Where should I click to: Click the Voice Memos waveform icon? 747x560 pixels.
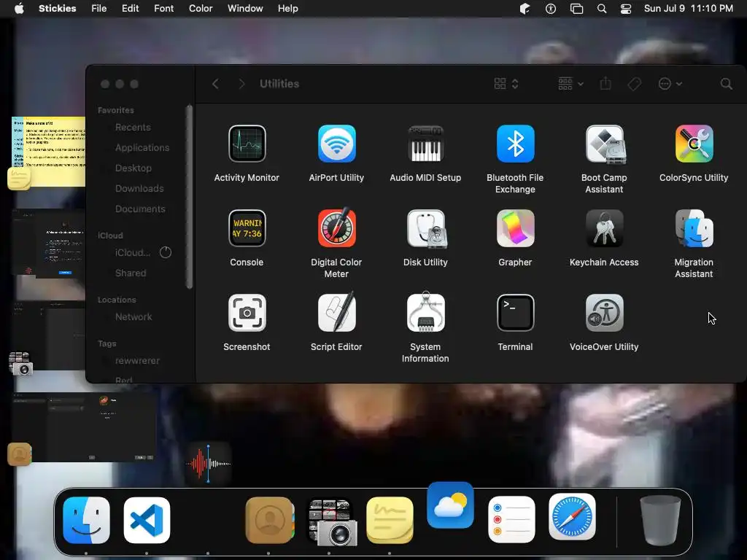tap(208, 463)
